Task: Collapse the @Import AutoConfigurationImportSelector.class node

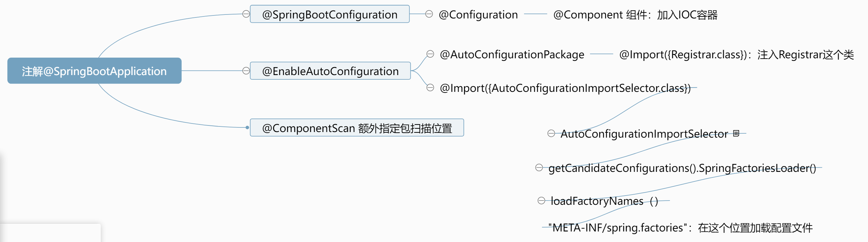Action: (430, 88)
